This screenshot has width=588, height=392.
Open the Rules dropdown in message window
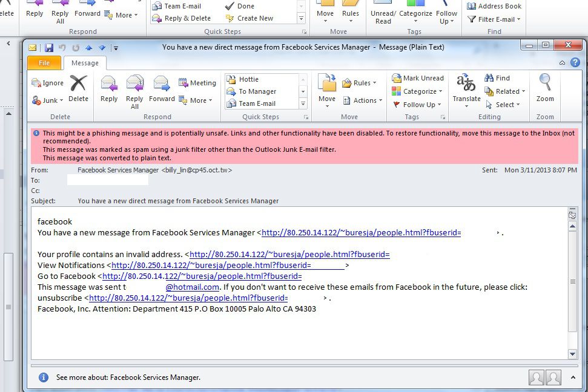[359, 83]
